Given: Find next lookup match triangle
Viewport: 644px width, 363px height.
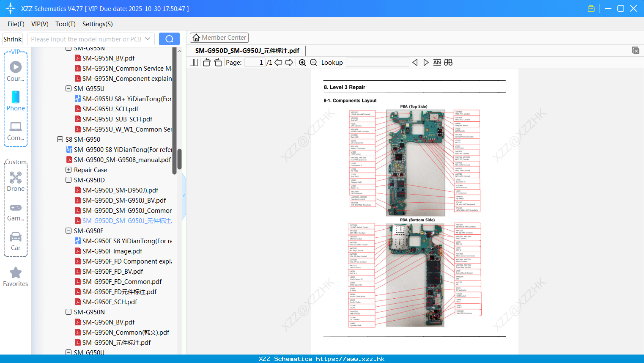Looking at the screenshot, I should 426,63.
